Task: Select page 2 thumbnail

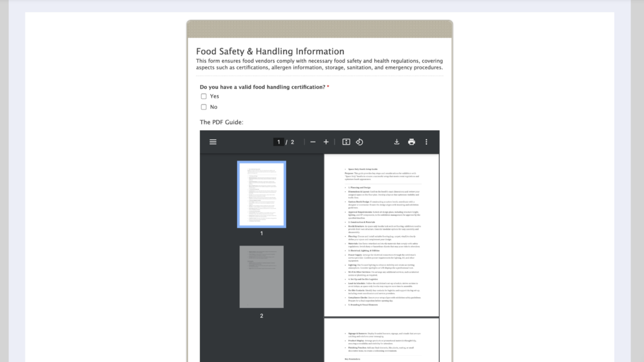Action: [x=262, y=277]
